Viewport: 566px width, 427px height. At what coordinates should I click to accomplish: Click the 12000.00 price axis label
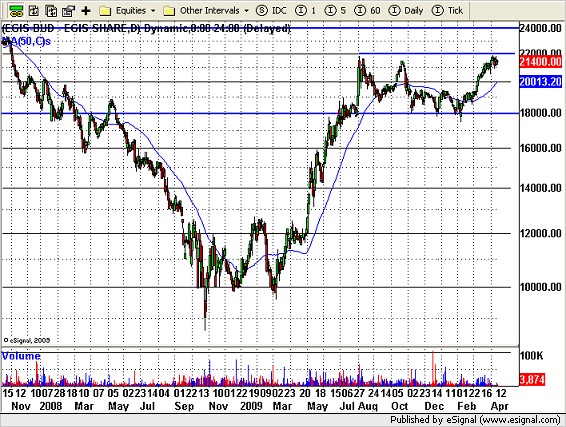tap(540, 234)
